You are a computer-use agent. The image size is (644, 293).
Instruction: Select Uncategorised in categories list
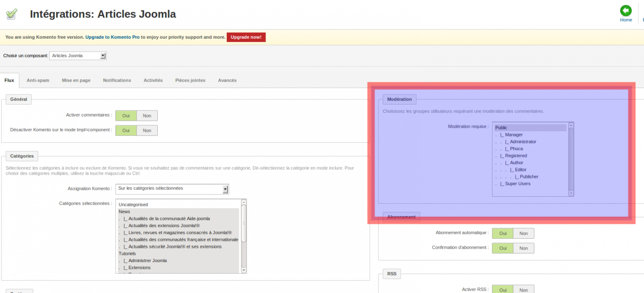[x=133, y=205]
